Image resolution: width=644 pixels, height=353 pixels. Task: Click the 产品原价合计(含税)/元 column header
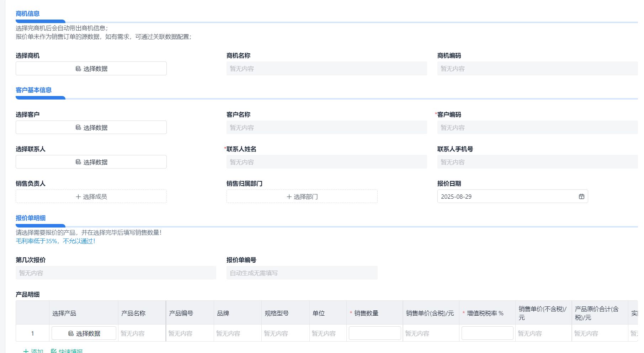pyautogui.click(x=600, y=313)
